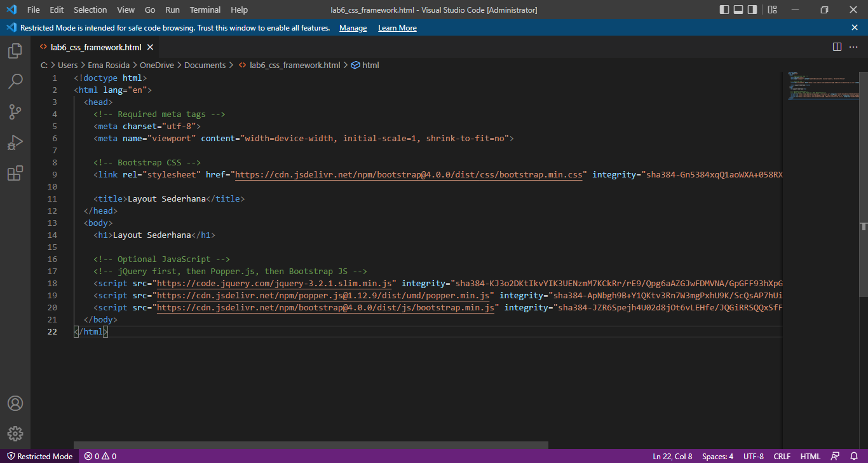Image resolution: width=868 pixels, height=463 pixels.
Task: Open Customize Layout icon in title bar
Action: coord(772,10)
